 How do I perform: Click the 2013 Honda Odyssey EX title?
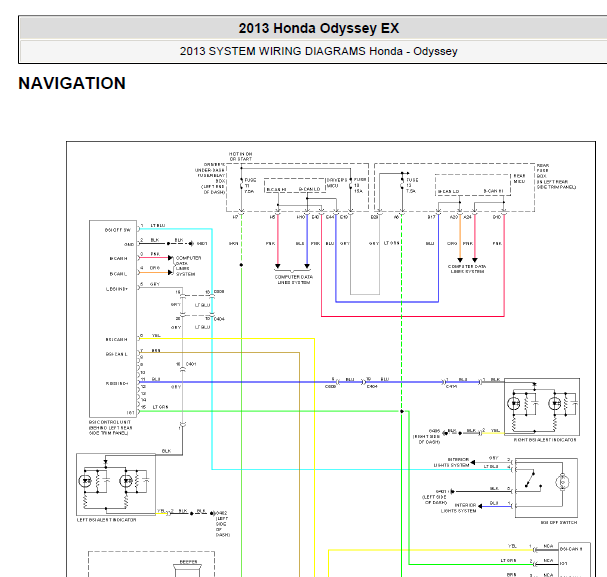pos(319,28)
